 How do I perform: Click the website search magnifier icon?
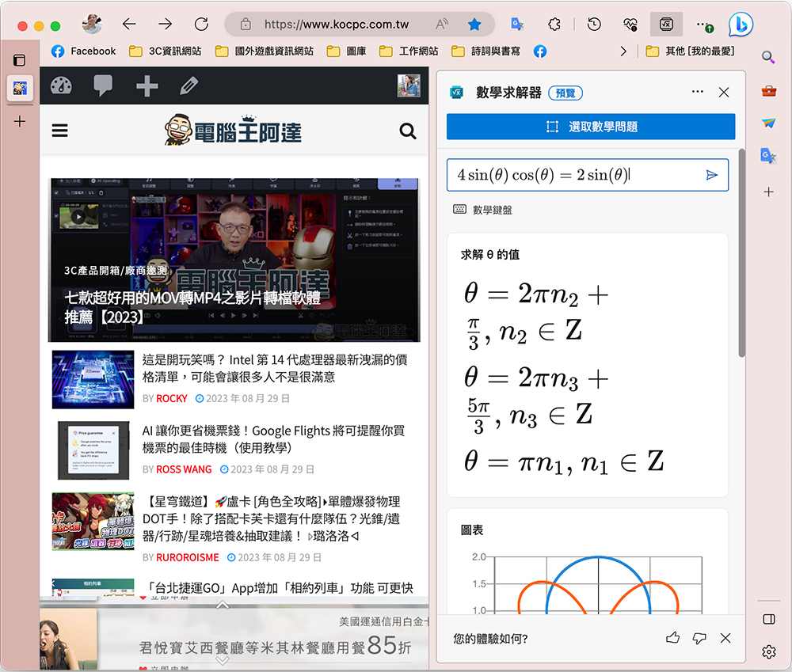[408, 131]
